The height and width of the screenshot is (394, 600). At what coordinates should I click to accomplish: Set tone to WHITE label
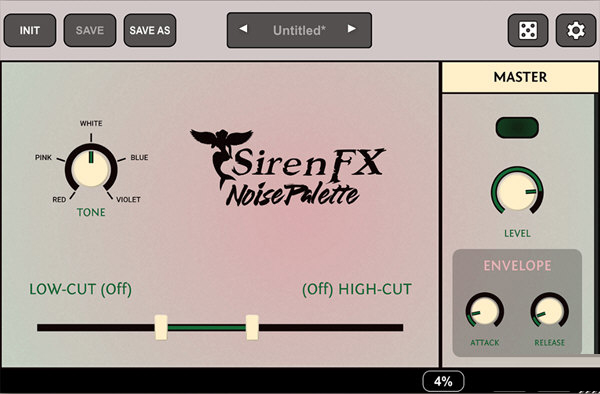[91, 124]
